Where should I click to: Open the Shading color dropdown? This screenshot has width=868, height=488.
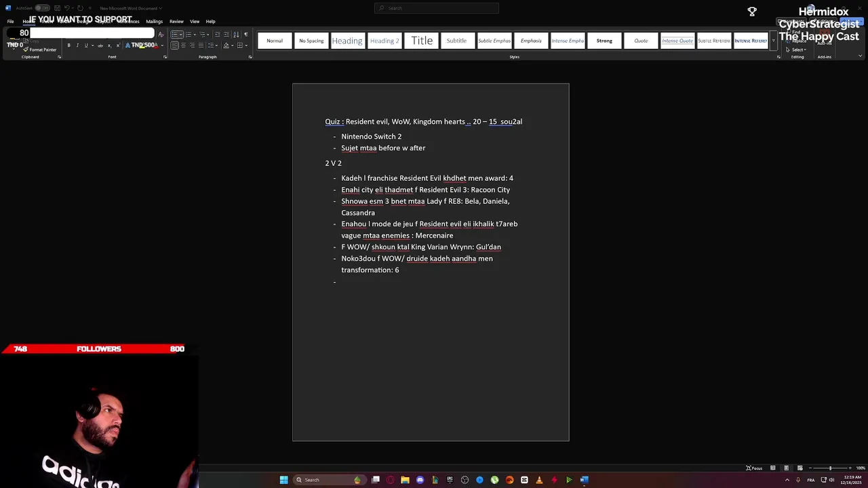tap(232, 45)
